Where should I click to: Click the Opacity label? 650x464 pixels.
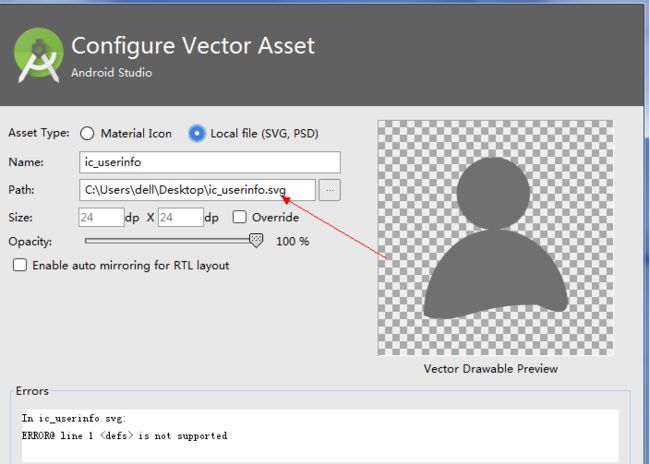tap(30, 242)
